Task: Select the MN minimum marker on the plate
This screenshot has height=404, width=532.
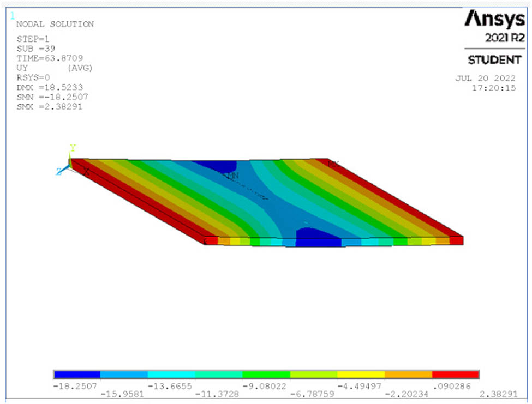Action: [x=232, y=176]
